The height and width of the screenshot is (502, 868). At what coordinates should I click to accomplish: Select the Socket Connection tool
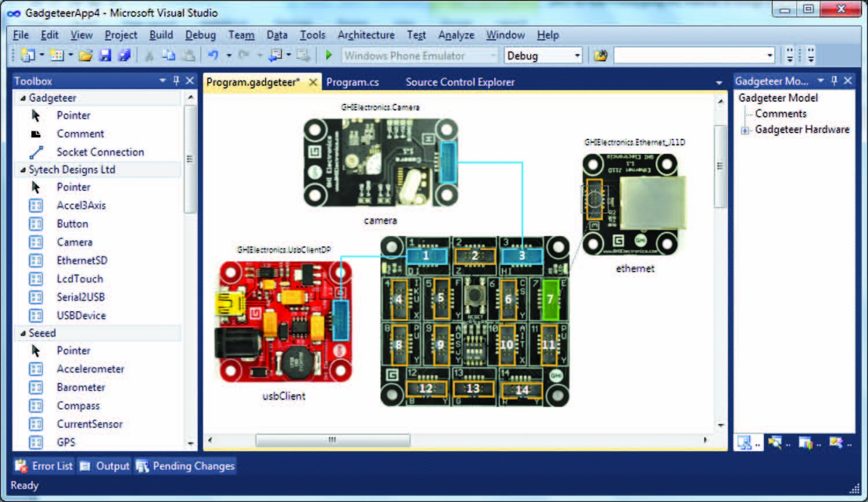(100, 152)
